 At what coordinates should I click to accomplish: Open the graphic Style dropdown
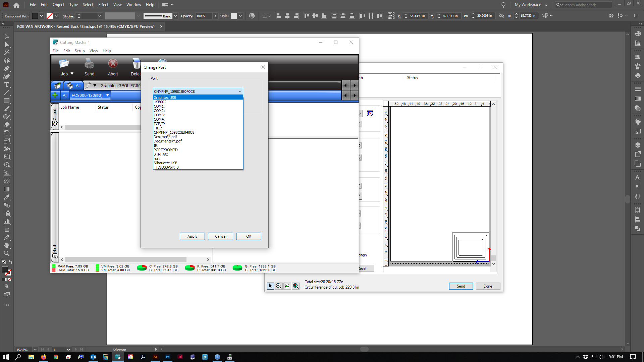click(240, 16)
